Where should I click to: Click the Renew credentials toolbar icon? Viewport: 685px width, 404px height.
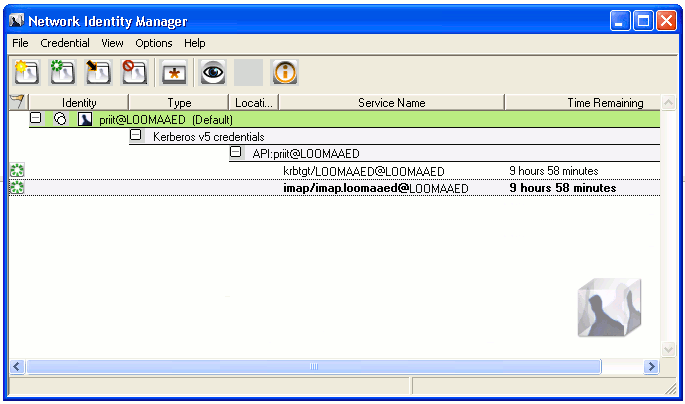click(x=63, y=72)
